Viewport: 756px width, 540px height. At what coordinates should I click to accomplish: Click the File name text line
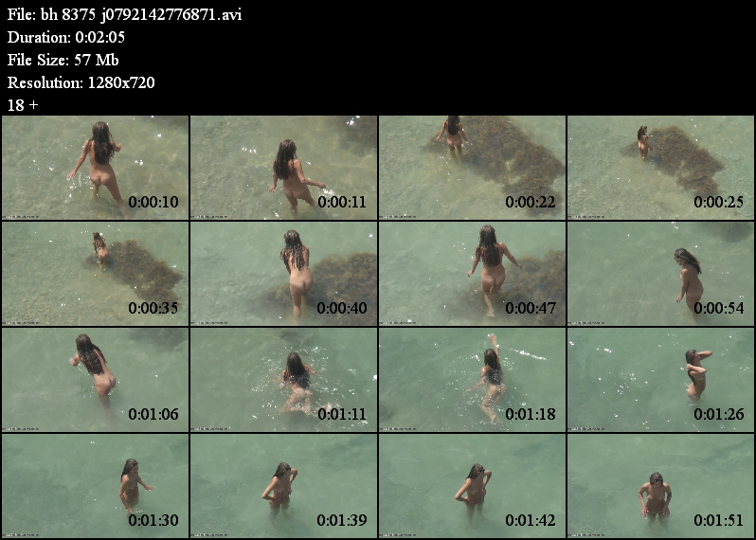click(x=124, y=14)
